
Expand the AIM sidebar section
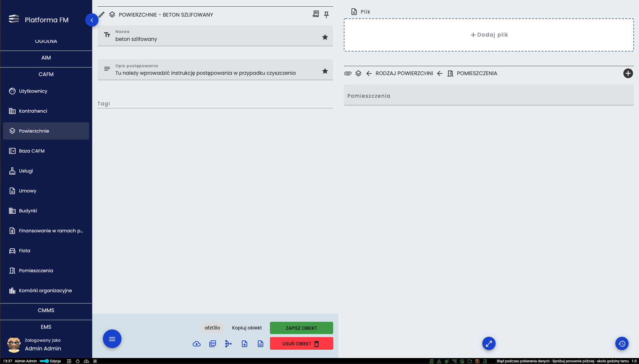click(x=46, y=58)
